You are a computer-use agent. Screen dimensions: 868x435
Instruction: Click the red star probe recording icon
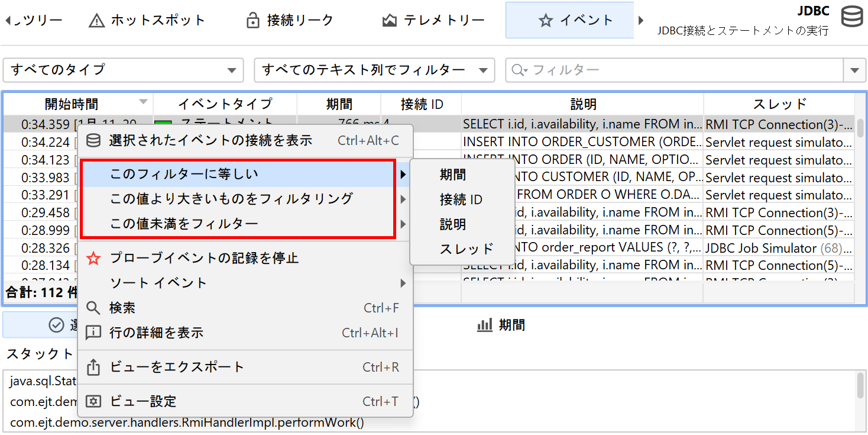tap(93, 259)
